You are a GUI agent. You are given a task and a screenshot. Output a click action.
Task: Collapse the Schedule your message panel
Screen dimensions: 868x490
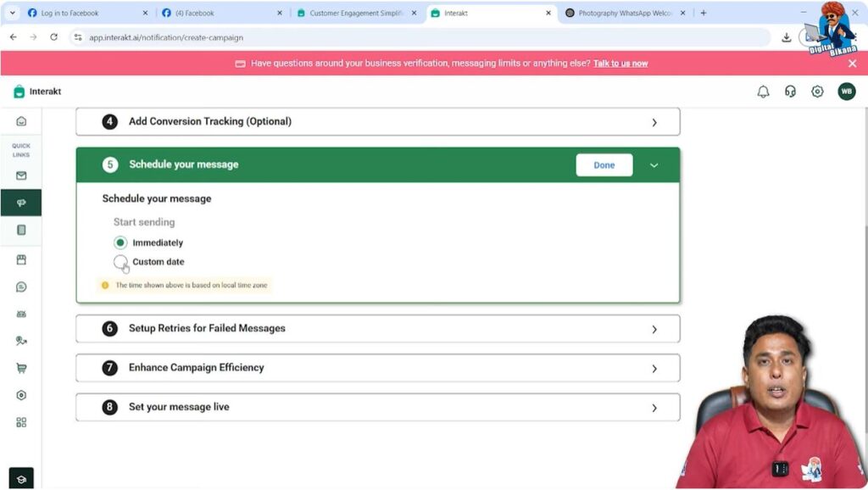click(654, 164)
